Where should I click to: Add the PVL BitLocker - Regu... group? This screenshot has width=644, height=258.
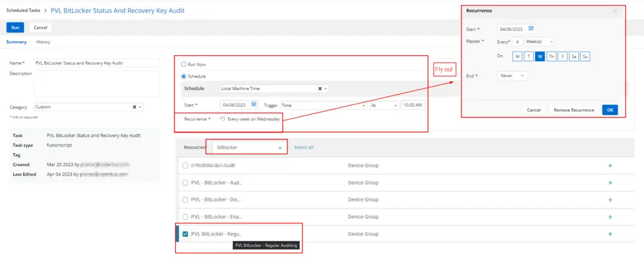pyautogui.click(x=610, y=234)
